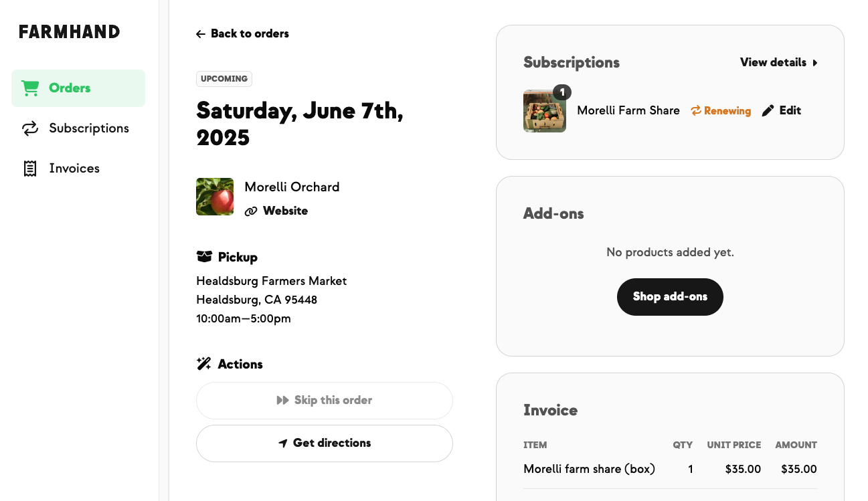Click the Pickup box icon
Screen dimensions: 868x501
pos(204,257)
